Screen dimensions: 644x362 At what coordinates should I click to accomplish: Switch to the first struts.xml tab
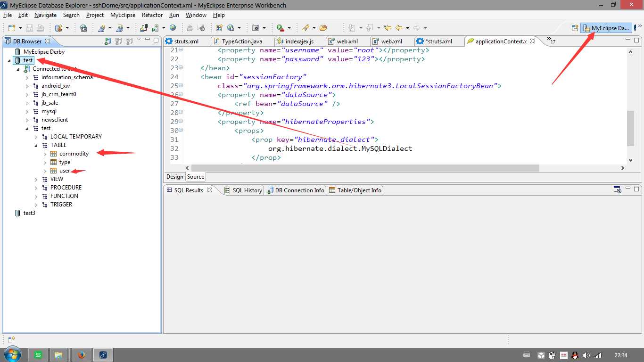pyautogui.click(x=186, y=41)
